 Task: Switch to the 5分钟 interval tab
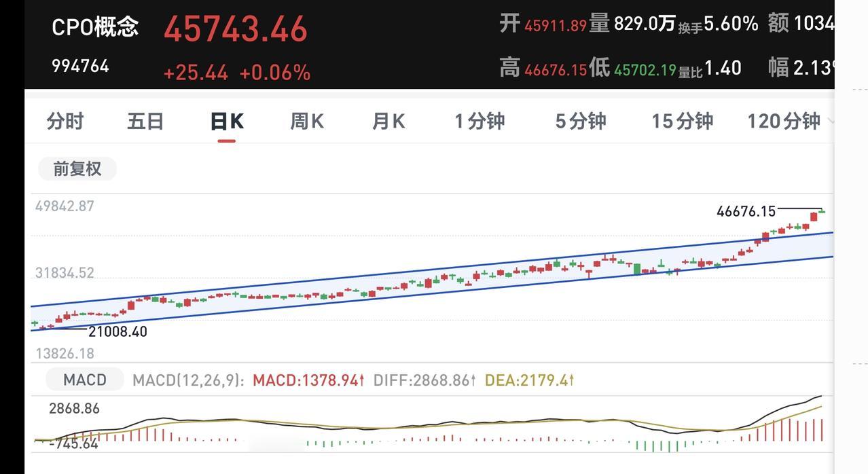click(x=581, y=122)
